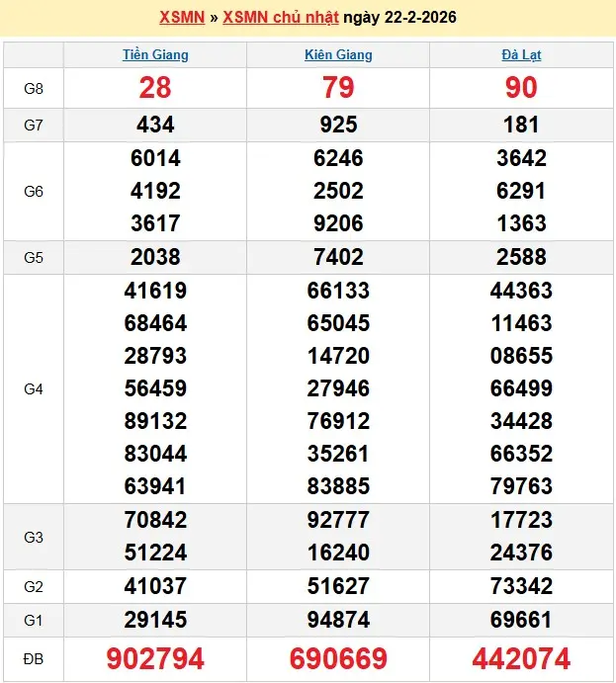Select the G1 number 29145
Image resolution: width=616 pixels, height=683 pixels.
(155, 620)
